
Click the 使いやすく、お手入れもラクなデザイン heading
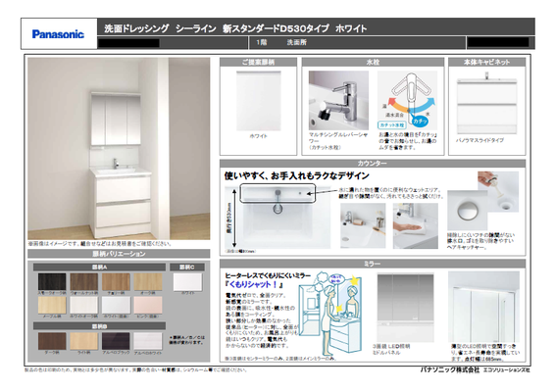tap(296, 175)
